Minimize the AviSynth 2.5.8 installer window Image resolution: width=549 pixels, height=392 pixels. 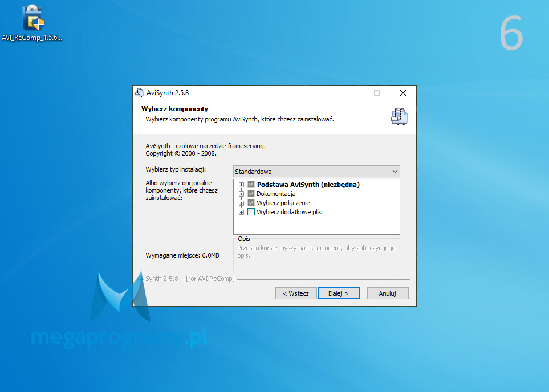pyautogui.click(x=351, y=93)
